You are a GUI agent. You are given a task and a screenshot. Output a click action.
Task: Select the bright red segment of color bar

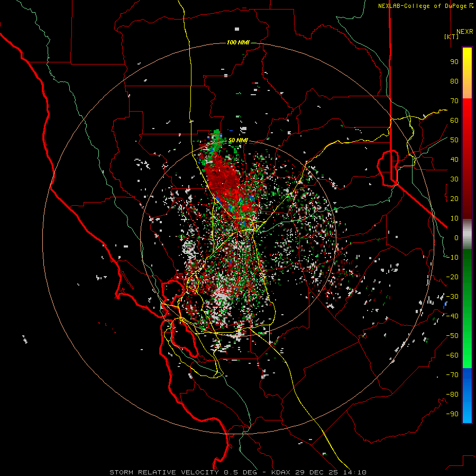pos(467,122)
